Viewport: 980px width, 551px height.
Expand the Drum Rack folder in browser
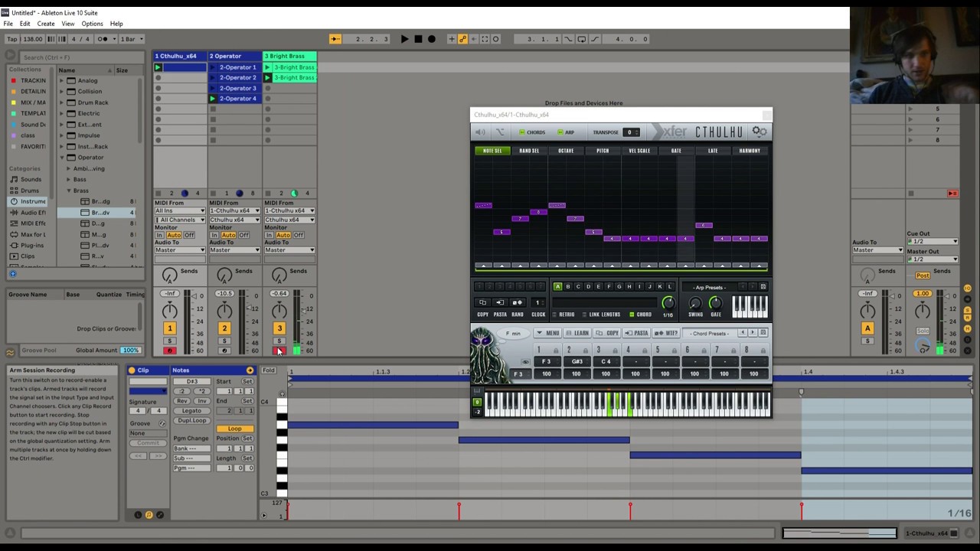tap(62, 103)
